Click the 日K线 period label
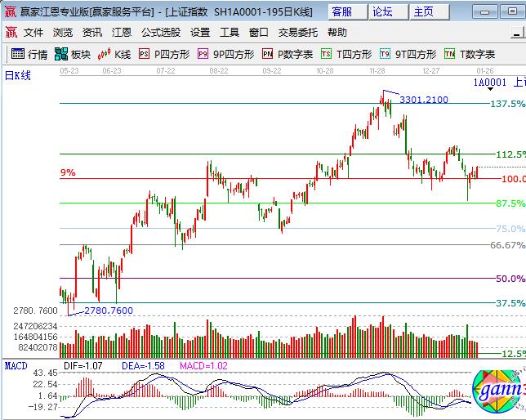 pyautogui.click(x=18, y=76)
